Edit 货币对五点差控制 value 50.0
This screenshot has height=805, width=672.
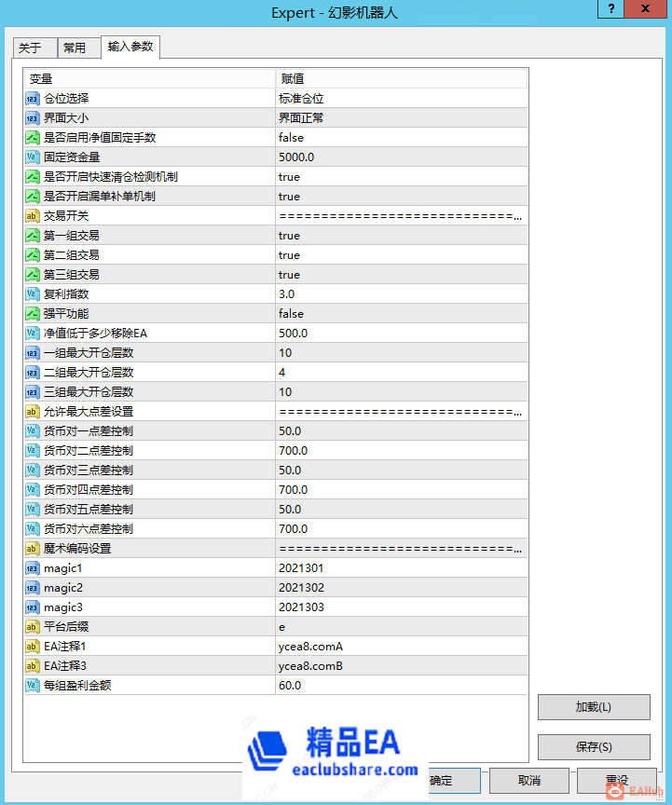click(x=402, y=509)
